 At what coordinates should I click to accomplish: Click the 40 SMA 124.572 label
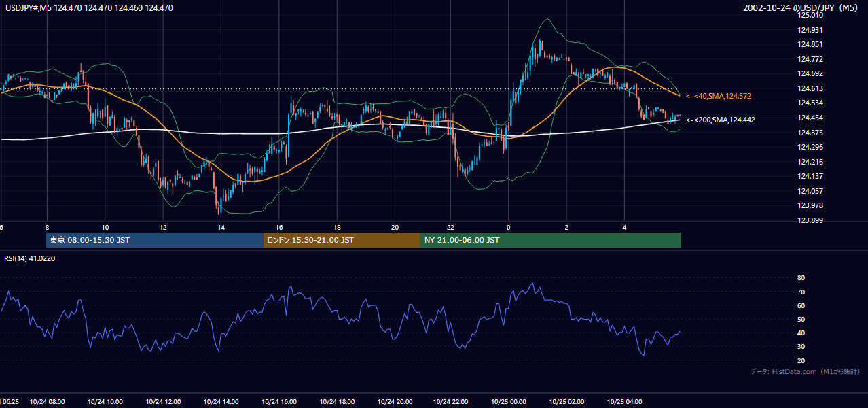click(718, 96)
